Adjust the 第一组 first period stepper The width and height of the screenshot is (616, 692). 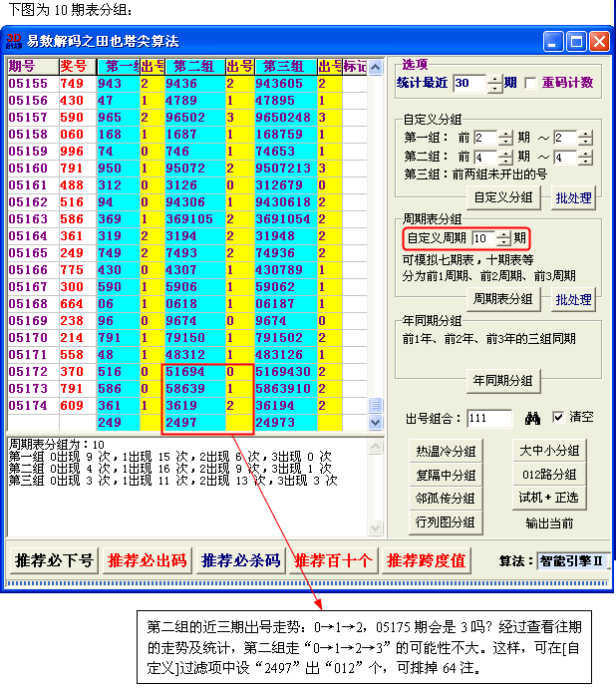tap(505, 138)
